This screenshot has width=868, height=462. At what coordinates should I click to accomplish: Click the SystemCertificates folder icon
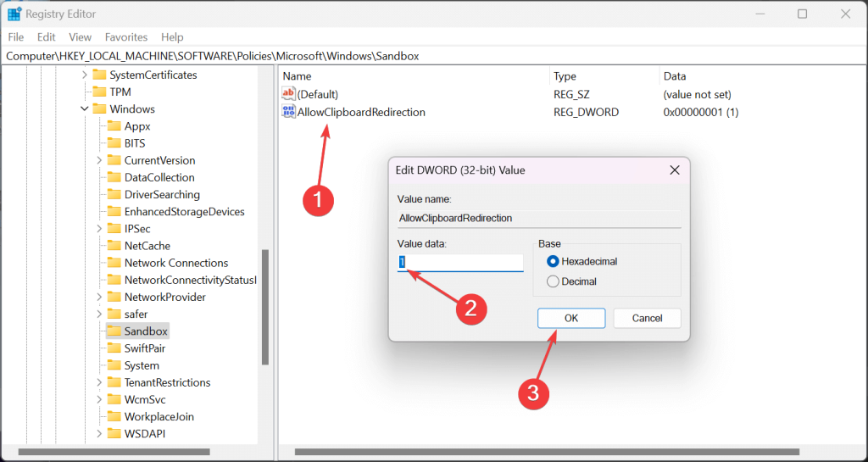pos(99,75)
